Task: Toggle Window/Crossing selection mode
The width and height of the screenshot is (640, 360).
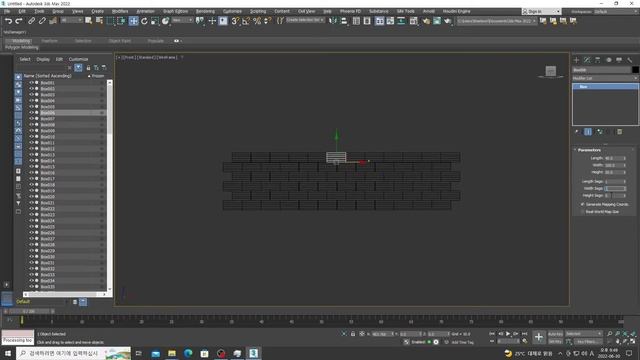Action: [x=121, y=21]
